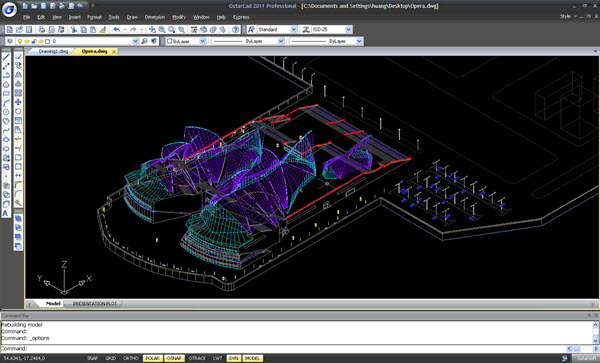Select the Line draw tool

point(6,57)
